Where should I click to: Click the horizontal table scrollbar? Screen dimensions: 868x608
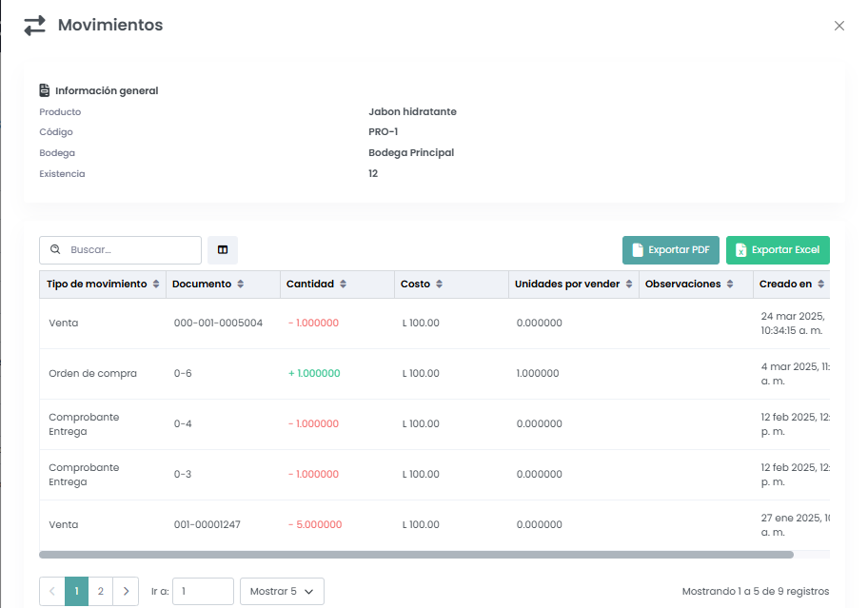coord(416,554)
